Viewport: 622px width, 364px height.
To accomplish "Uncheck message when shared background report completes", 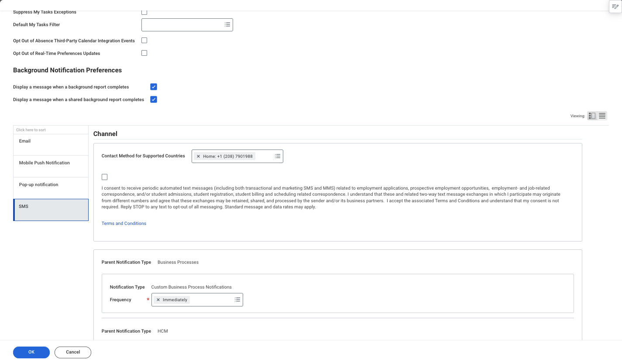I will 154,99.
